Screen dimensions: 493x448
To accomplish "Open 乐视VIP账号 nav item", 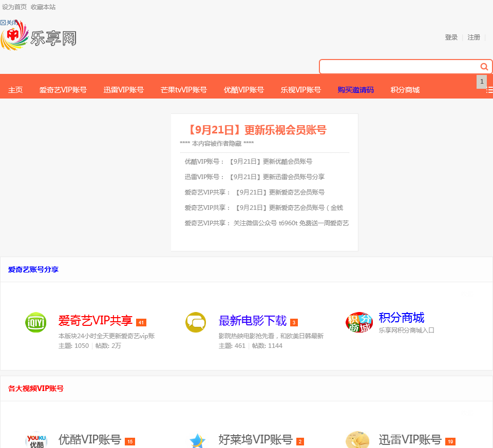I will tap(300, 90).
